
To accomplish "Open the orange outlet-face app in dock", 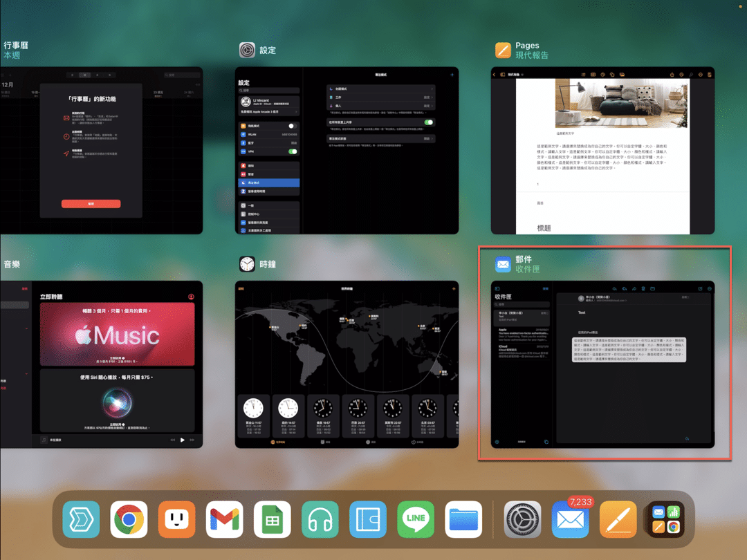I will pos(177,519).
